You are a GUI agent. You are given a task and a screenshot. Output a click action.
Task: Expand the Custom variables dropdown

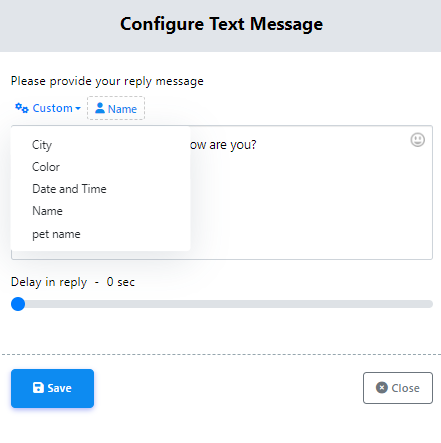[x=48, y=108]
